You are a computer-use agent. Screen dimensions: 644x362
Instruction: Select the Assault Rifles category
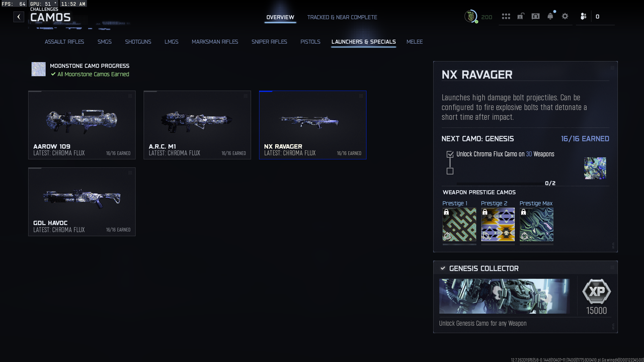pyautogui.click(x=64, y=42)
